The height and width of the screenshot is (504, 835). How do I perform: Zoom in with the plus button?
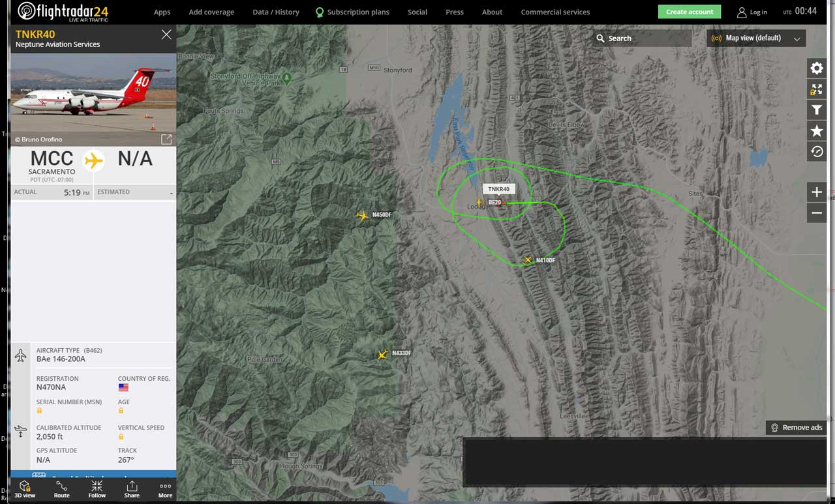817,192
